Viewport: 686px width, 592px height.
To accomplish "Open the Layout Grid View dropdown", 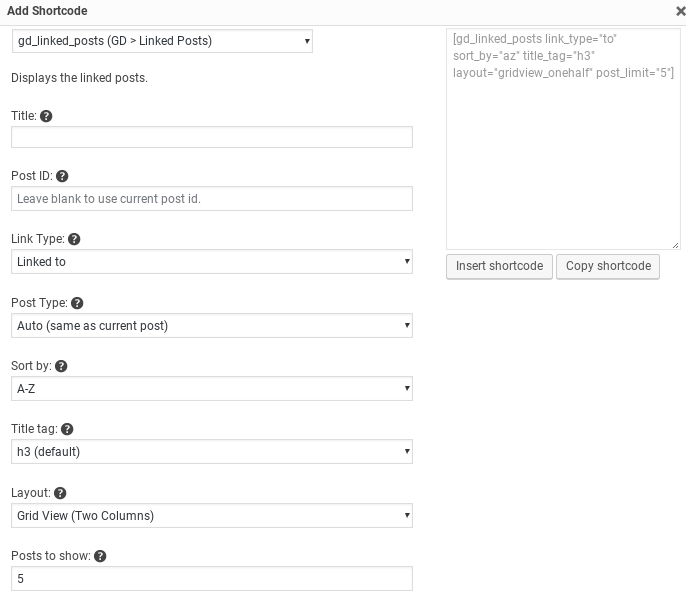I will pos(212,516).
